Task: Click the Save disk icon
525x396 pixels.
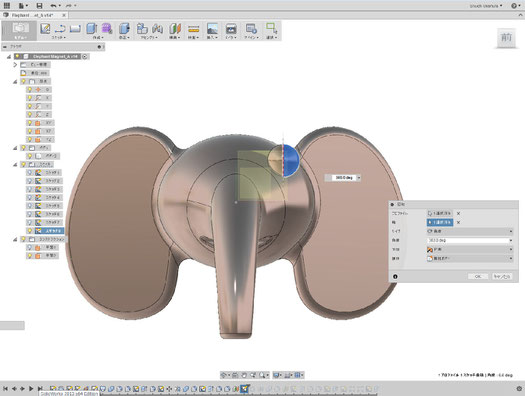Action: point(39,5)
